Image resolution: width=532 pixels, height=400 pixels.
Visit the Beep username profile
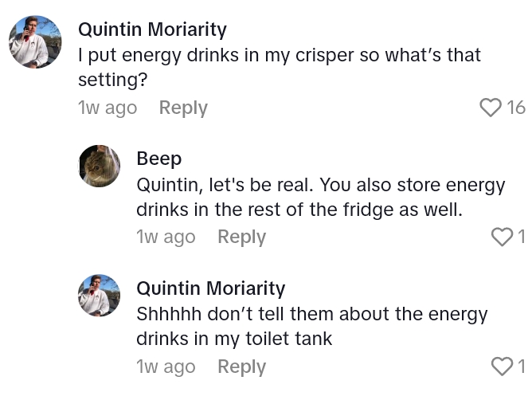coord(159,159)
